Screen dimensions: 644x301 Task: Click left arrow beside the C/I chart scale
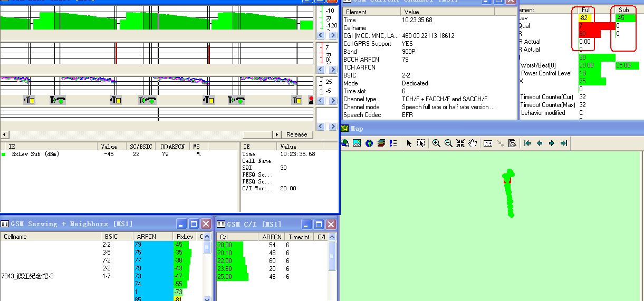point(321,100)
